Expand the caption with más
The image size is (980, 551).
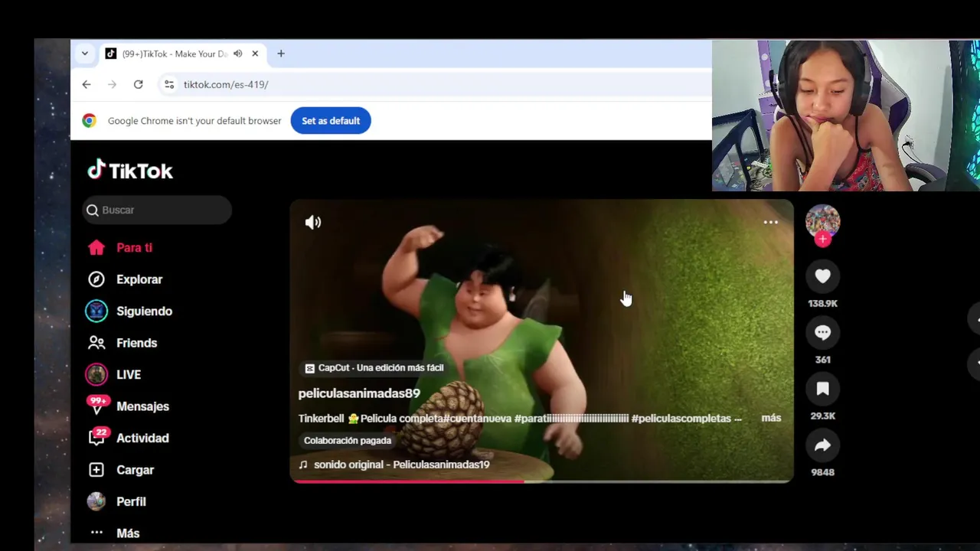click(x=771, y=418)
